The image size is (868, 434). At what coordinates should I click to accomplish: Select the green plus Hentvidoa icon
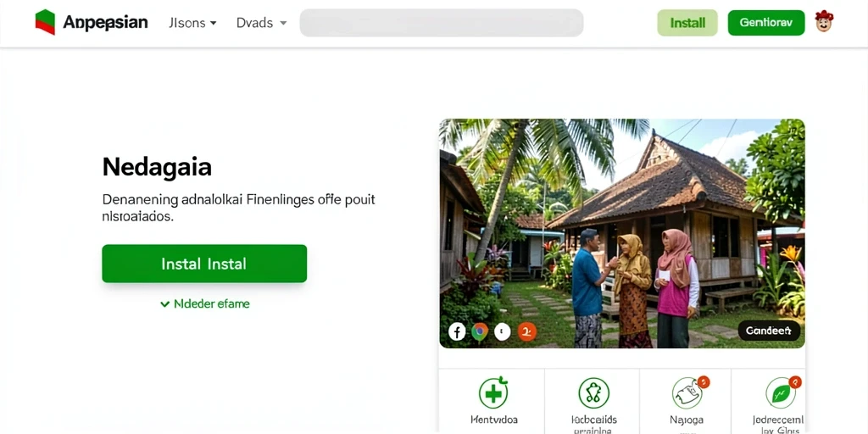493,392
